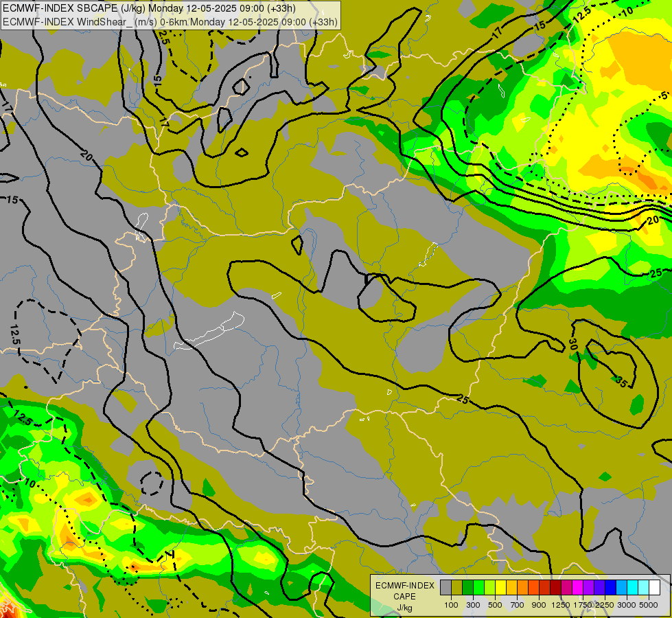
Task: Click the '500' legend value
Action: [x=495, y=605]
